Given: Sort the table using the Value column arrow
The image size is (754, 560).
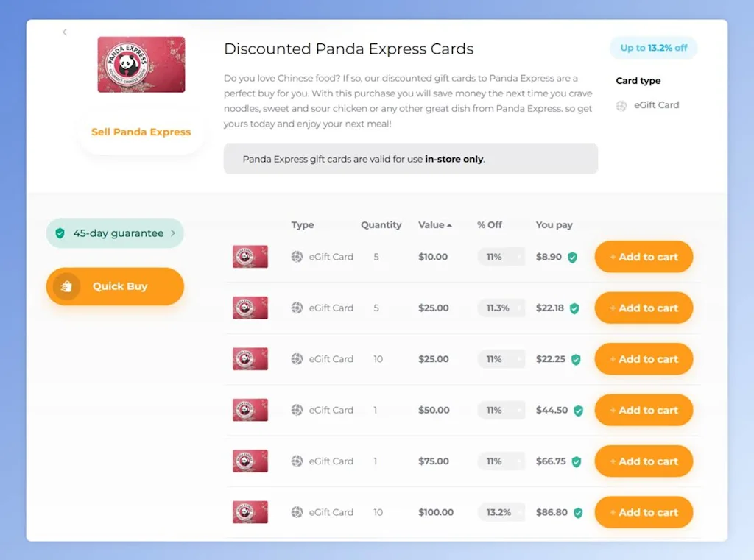Looking at the screenshot, I should [x=448, y=224].
